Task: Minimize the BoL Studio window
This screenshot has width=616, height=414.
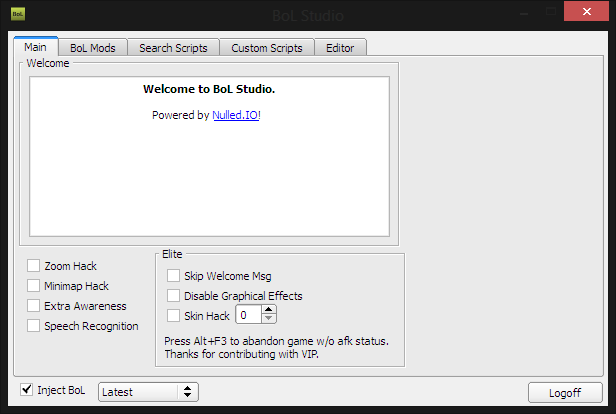Action: click(524, 12)
